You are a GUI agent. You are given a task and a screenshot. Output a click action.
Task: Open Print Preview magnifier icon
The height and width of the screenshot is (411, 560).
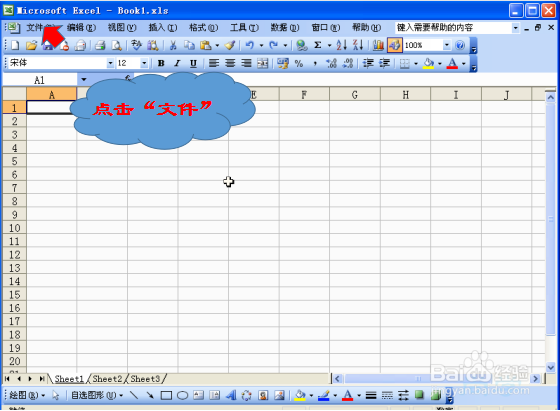coord(116,45)
